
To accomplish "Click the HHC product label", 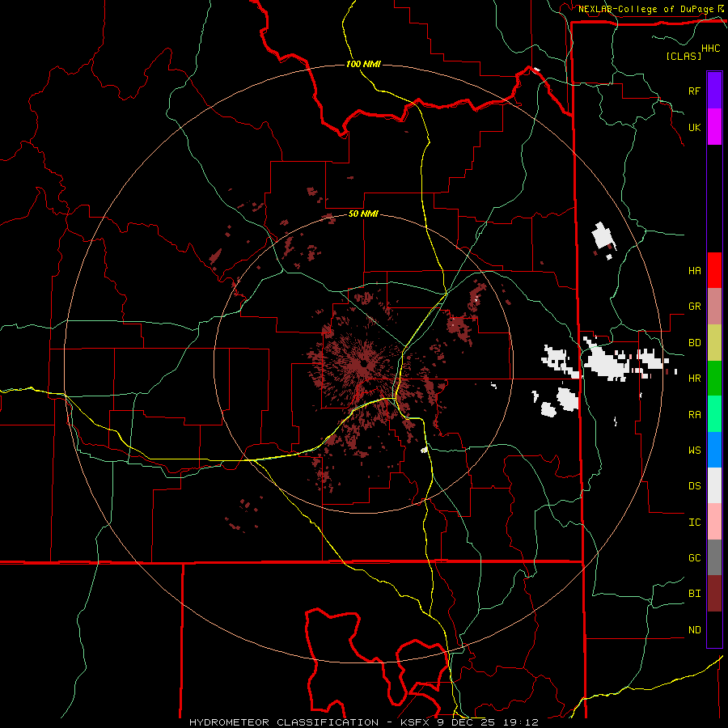I will pos(710,49).
